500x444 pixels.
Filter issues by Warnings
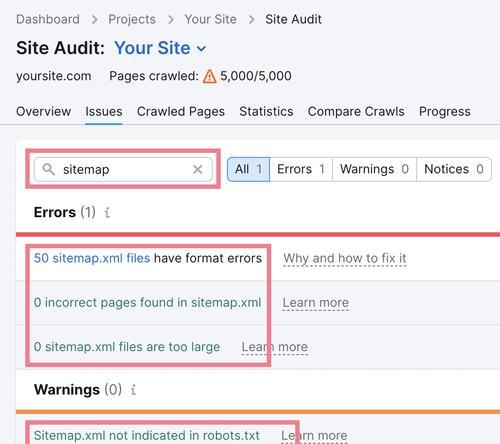(x=374, y=169)
